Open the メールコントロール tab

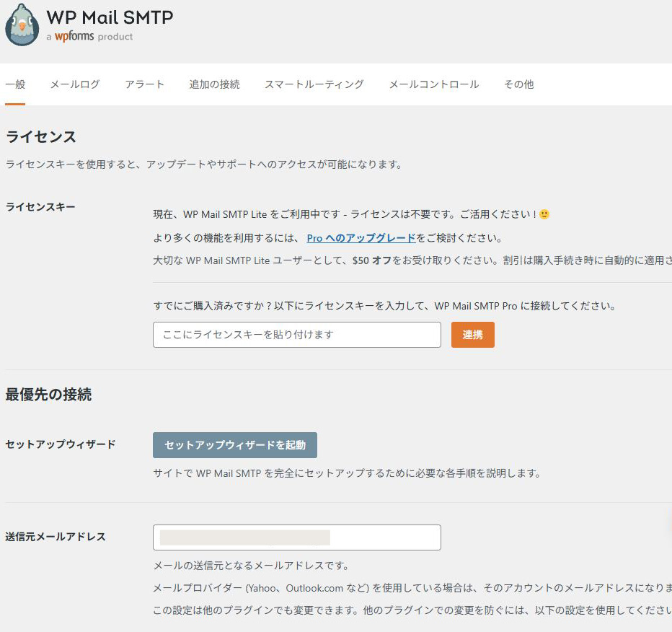434,84
